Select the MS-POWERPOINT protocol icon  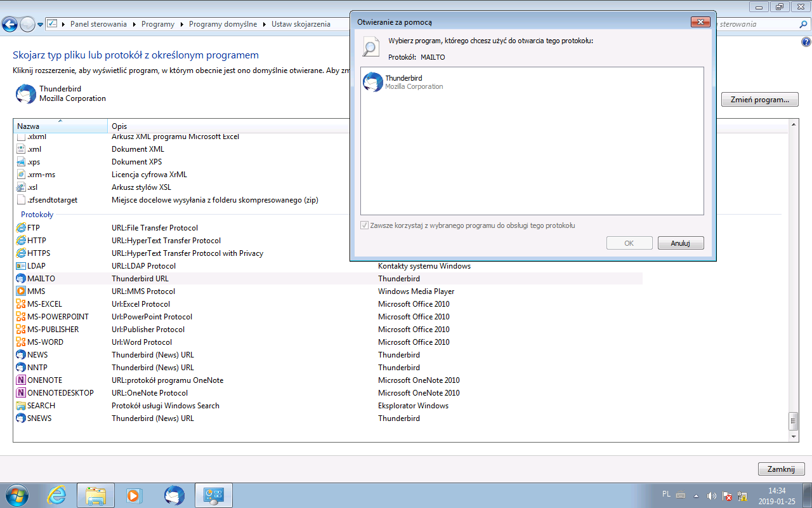pos(21,317)
